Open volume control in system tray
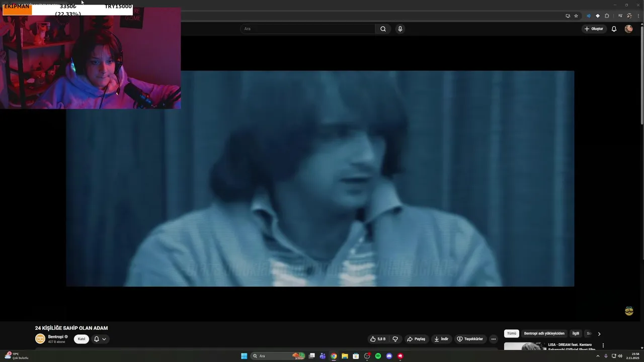644x362 pixels. tap(620, 356)
